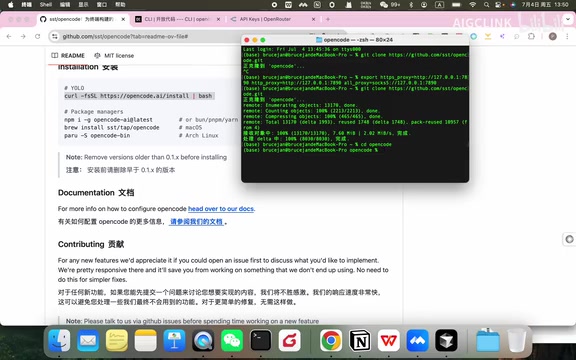Click the Documentation 文档 heading
576x360 pixels.
tap(96, 192)
